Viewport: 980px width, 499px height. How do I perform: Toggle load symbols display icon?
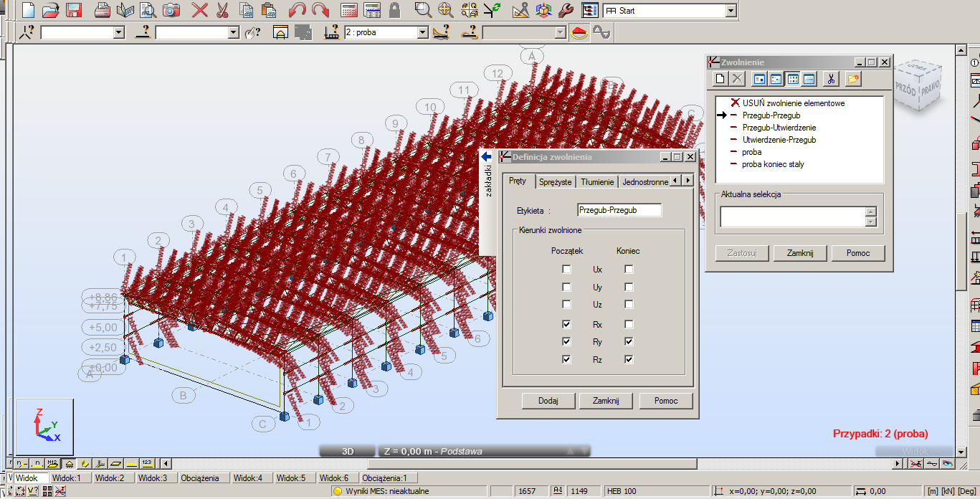[579, 32]
